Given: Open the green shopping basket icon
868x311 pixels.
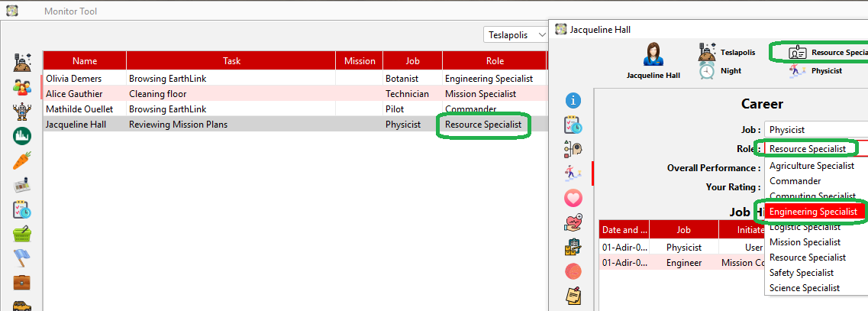Looking at the screenshot, I should point(22,233).
